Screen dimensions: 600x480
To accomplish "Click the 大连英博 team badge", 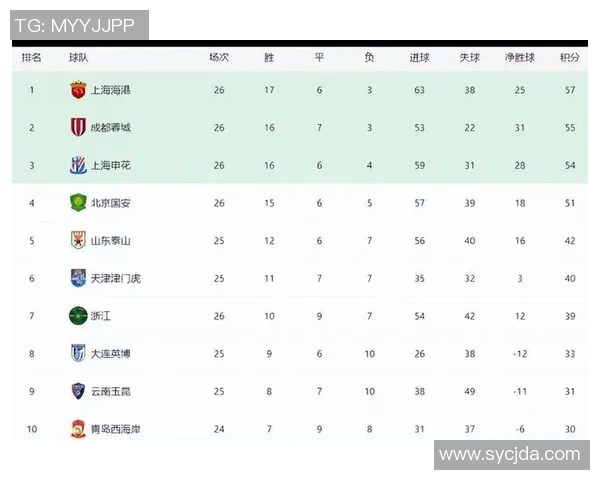I will pyautogui.click(x=78, y=353).
